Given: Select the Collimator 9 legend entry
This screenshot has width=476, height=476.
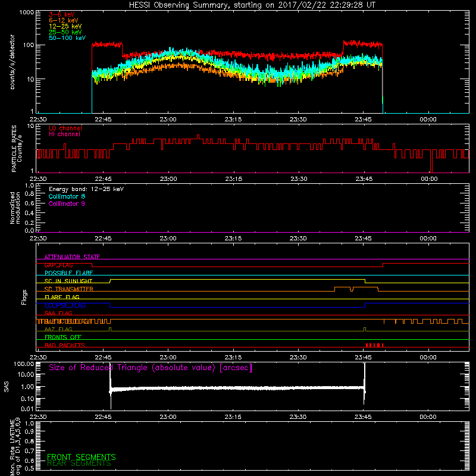Looking at the screenshot, I should 67,203.
